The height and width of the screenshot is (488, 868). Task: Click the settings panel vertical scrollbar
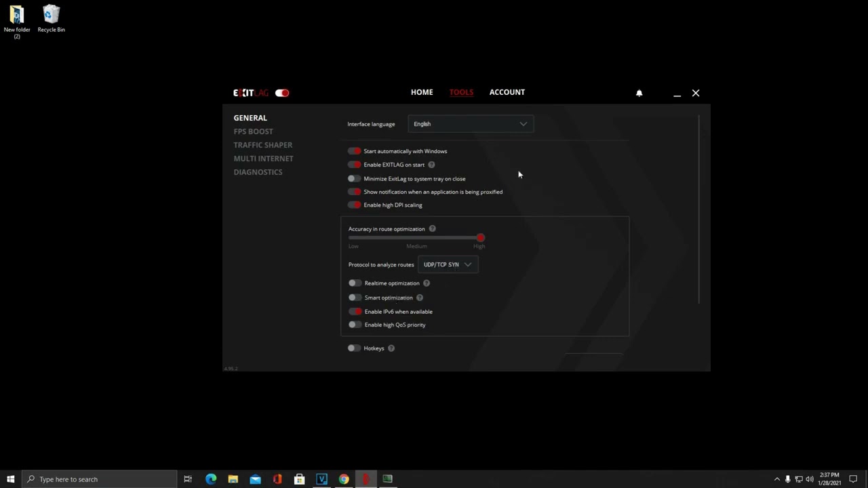tap(698, 209)
